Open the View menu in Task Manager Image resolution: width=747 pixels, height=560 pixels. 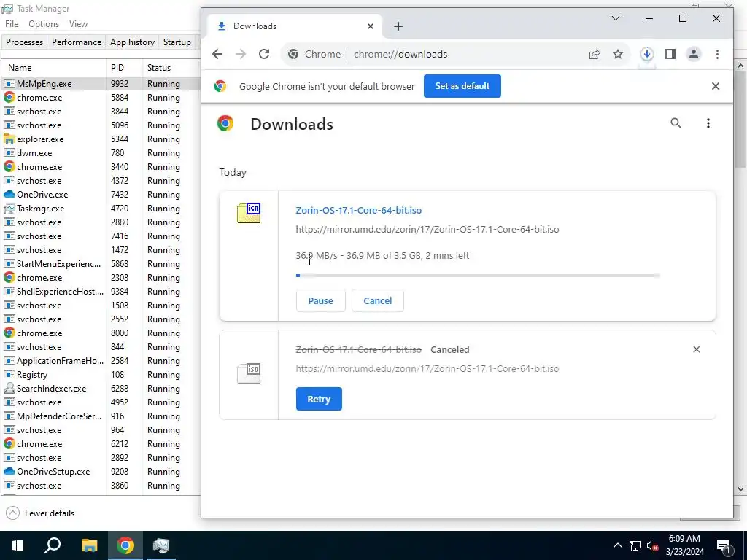tap(78, 24)
